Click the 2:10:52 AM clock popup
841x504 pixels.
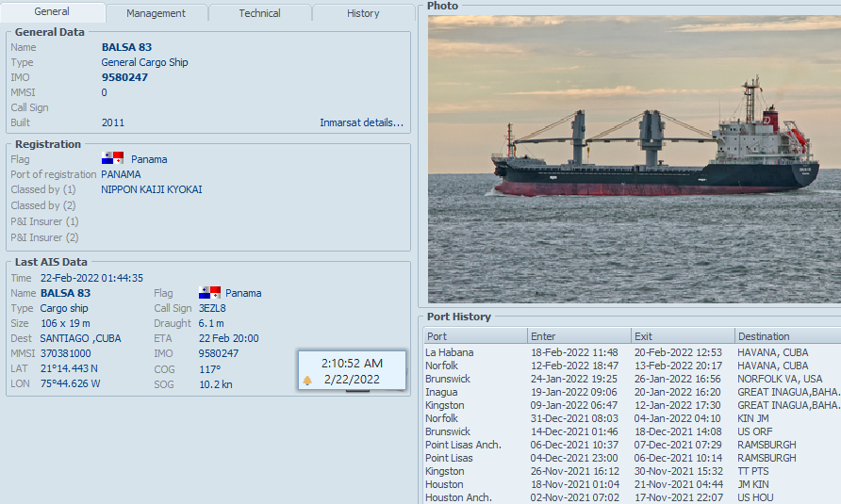(x=352, y=370)
